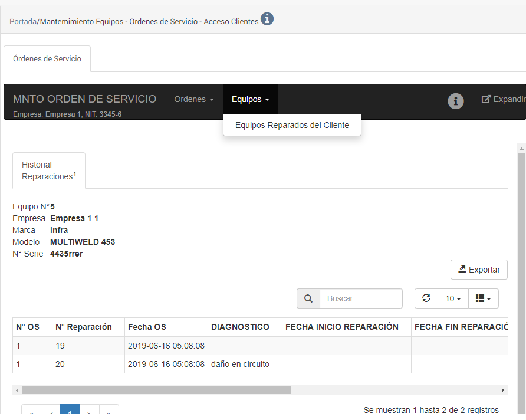Click the scrollbar right arrow
The width and height of the screenshot is (526, 420).
pos(503,390)
